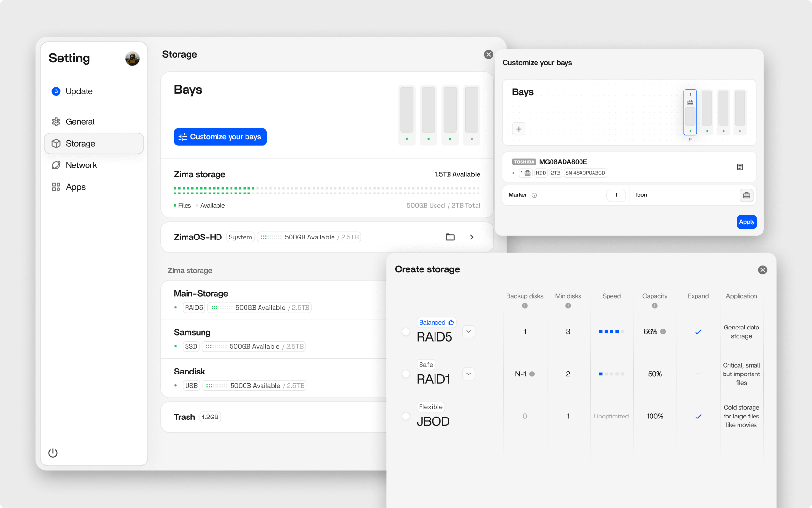The height and width of the screenshot is (508, 812).
Task: Open details icon for MG08ADA800E drive
Action: [x=740, y=167]
